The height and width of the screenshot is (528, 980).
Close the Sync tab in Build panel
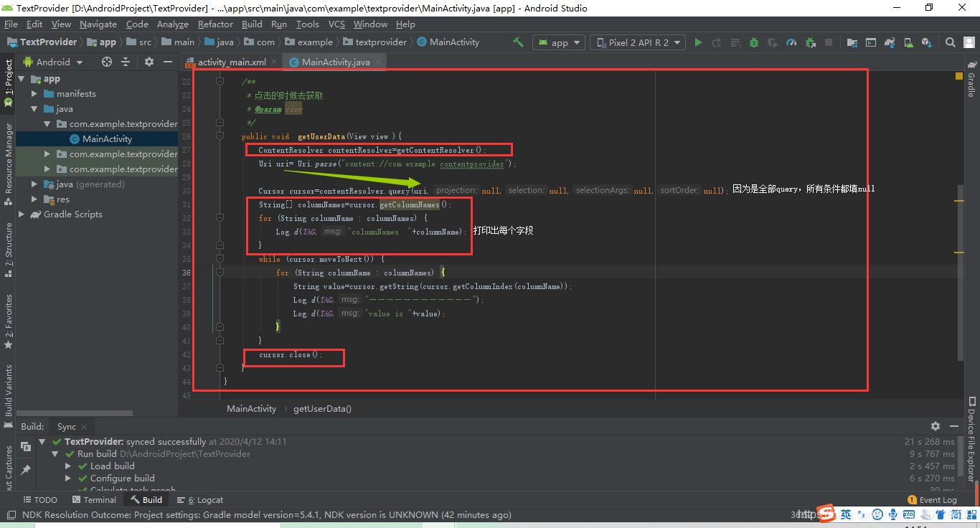tap(84, 427)
